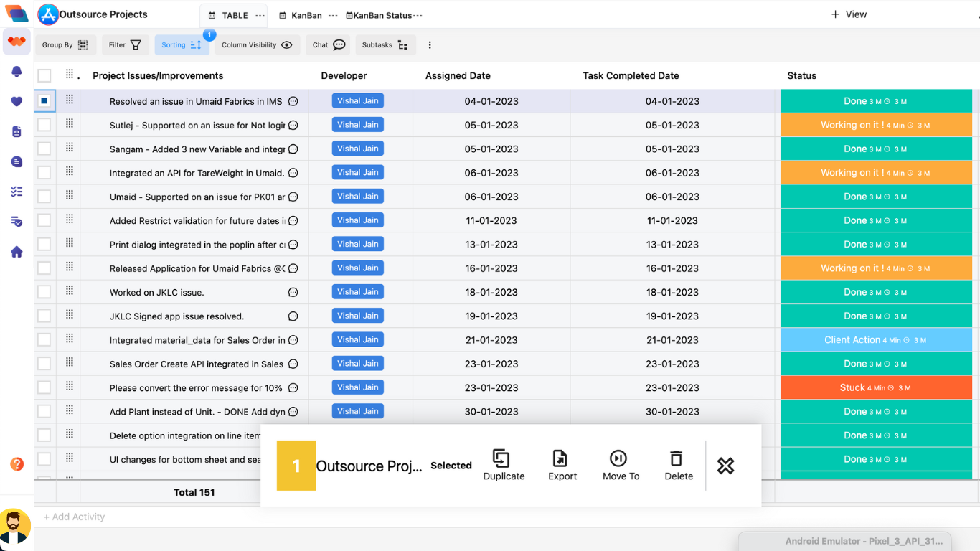Toggle the select-all header checkbox
Viewport: 980px width, 551px height.
tap(44, 75)
